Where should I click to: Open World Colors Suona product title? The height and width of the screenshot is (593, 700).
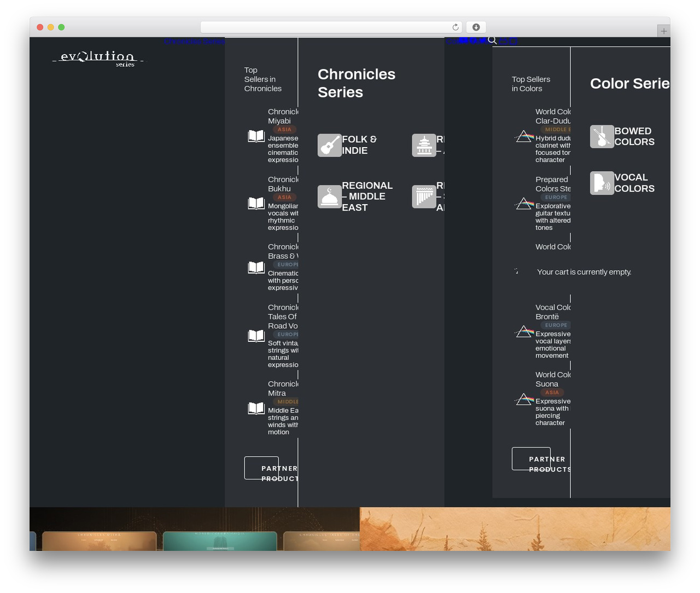pyautogui.click(x=553, y=379)
